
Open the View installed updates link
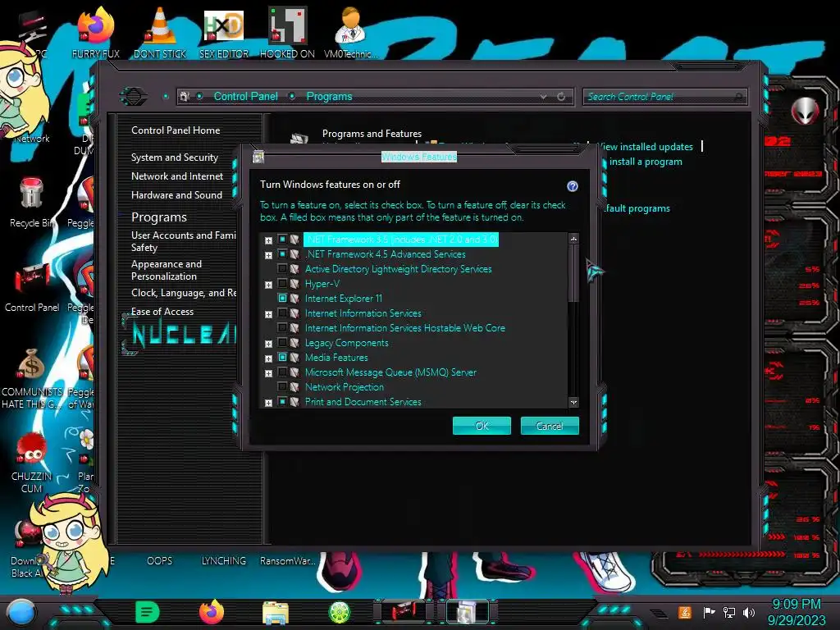pos(645,147)
